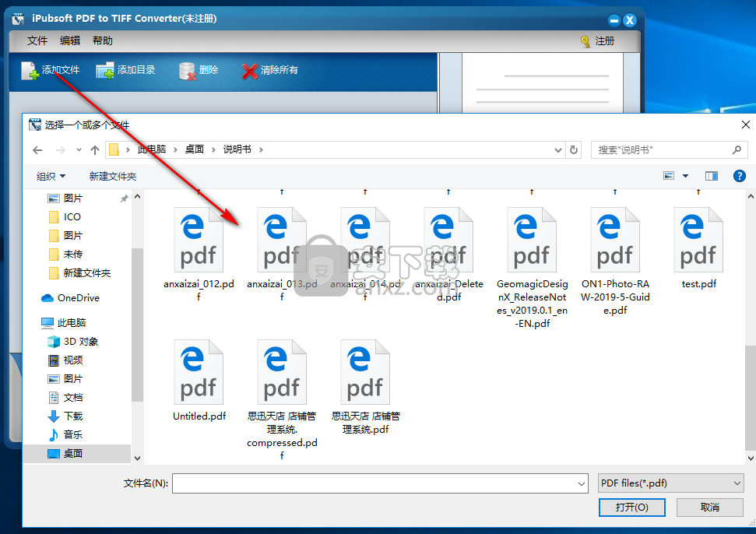The width and height of the screenshot is (756, 534).
Task: Select 新建文件夹 folder in the sidebar
Action: click(79, 273)
